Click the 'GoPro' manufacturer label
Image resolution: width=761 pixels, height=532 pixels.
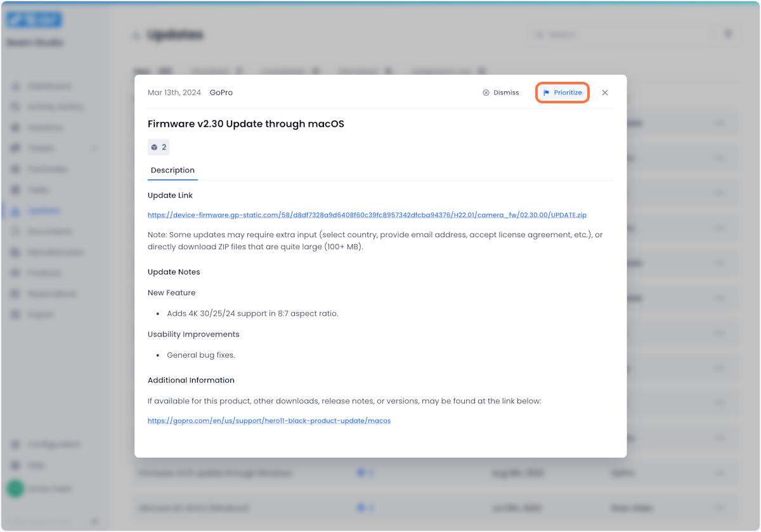[x=221, y=93]
